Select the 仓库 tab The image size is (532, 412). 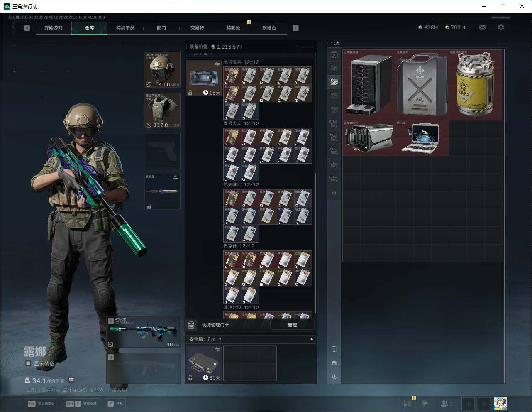click(90, 28)
